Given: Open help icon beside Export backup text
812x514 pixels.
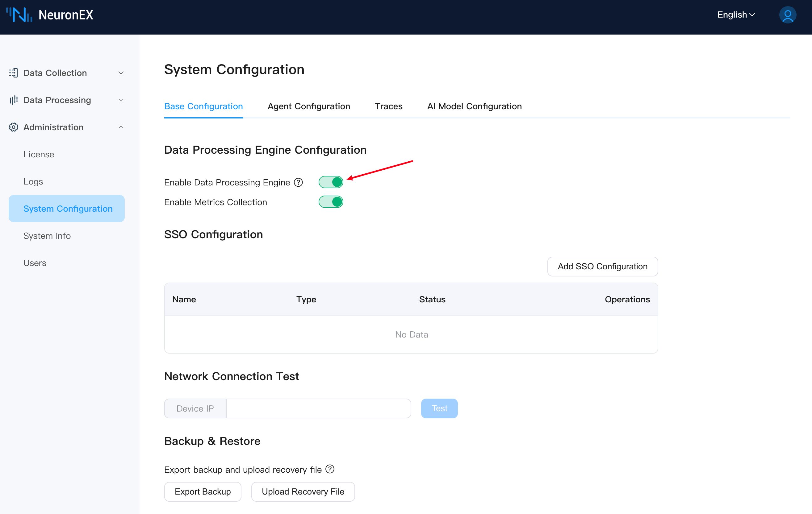Looking at the screenshot, I should tap(330, 469).
